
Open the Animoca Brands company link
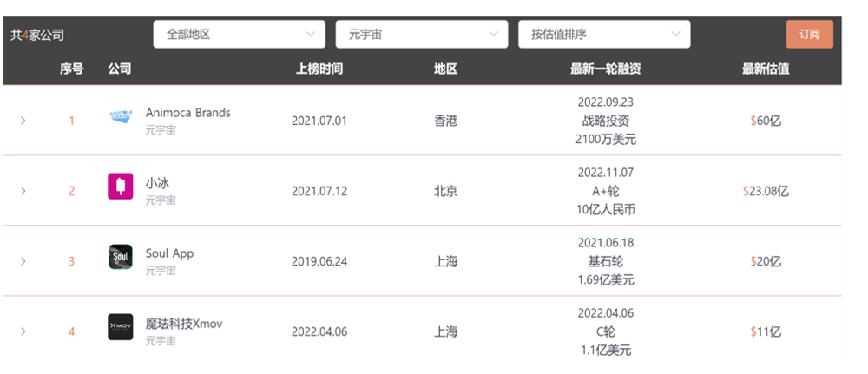(188, 113)
